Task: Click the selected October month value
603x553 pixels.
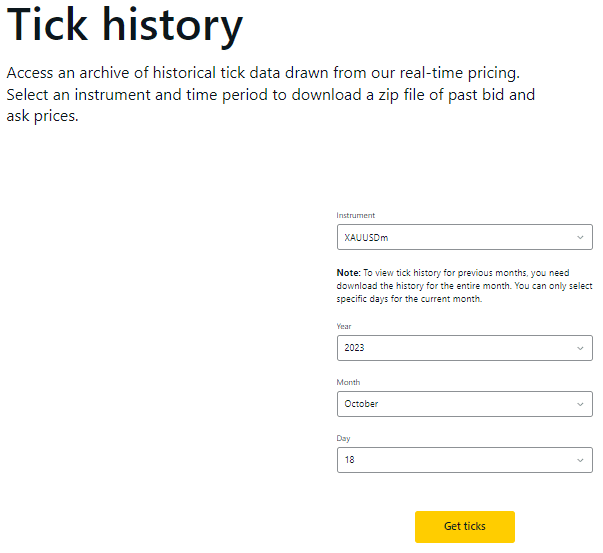Action: 361,404
